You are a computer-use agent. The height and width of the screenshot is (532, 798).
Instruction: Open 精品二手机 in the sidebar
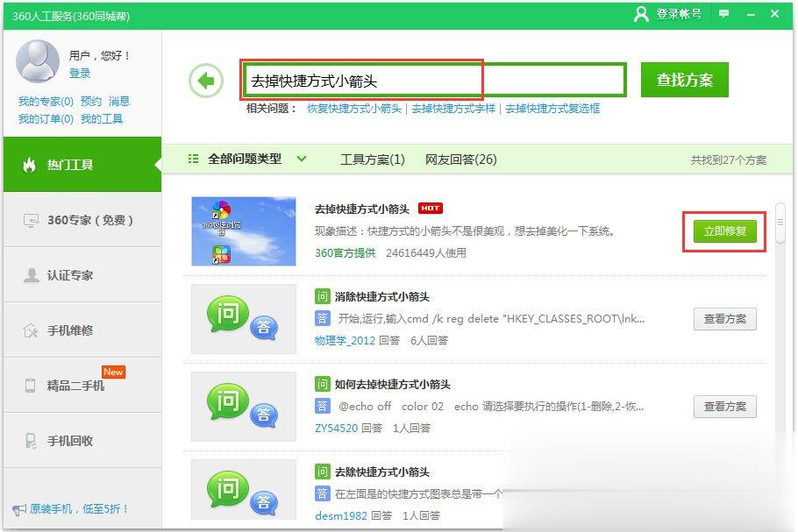[82, 386]
